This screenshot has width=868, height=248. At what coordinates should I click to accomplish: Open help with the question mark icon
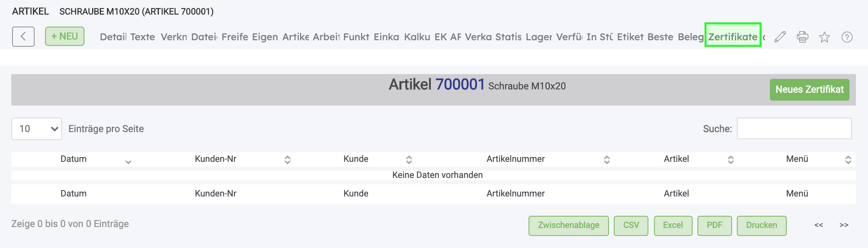coord(847,37)
